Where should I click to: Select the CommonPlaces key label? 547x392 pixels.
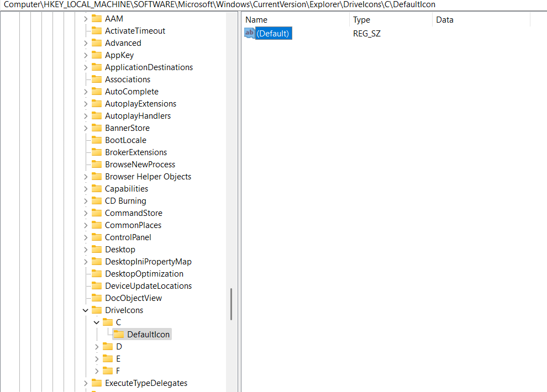133,225
